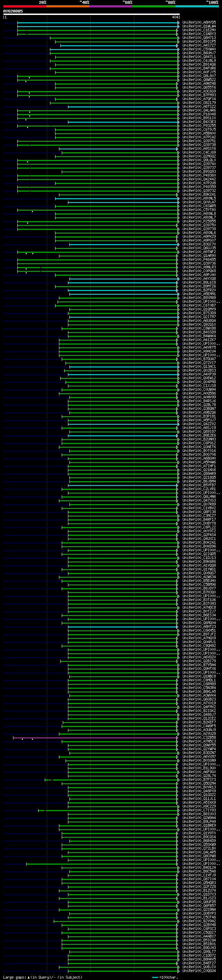The height and width of the screenshot is (980, 222).
Task: Click the orange ~40% identity legend segment
Action: click(68, 7)
